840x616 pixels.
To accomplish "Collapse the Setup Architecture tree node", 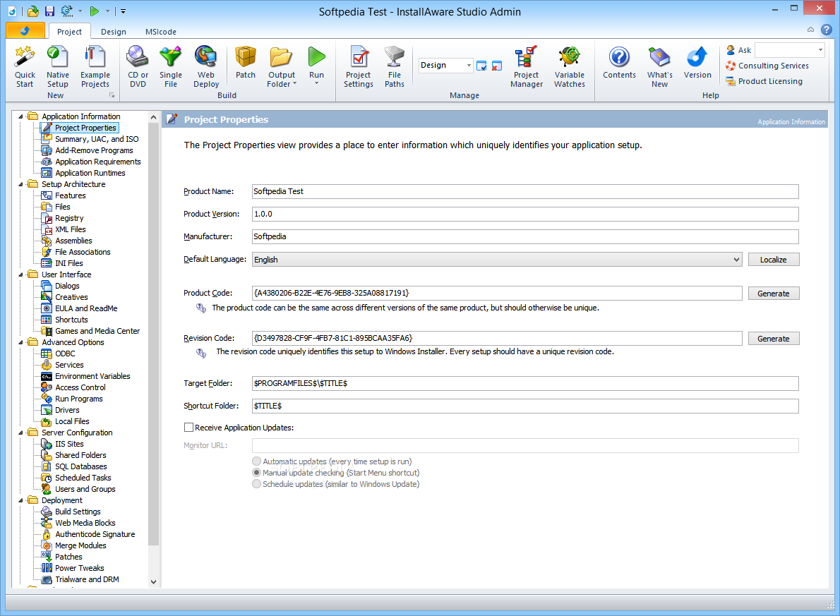I will click(x=21, y=184).
